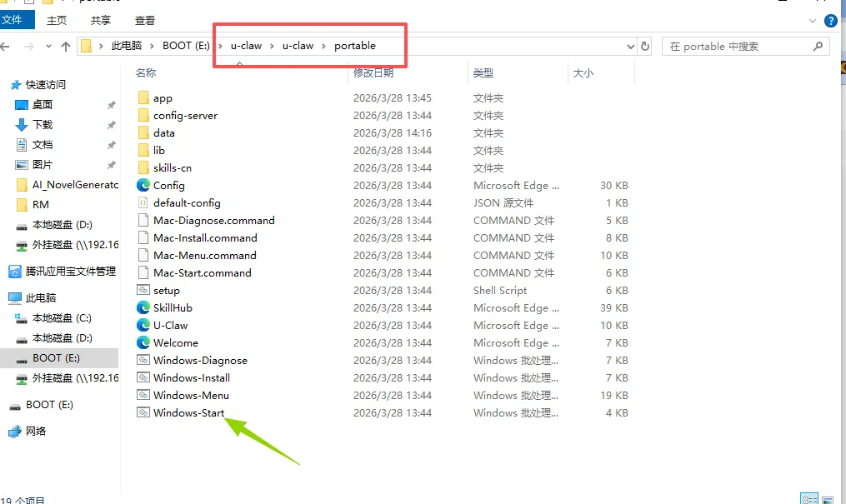The image size is (846, 504).
Task: Switch to the 查看 ribbon tab
Action: point(144,21)
